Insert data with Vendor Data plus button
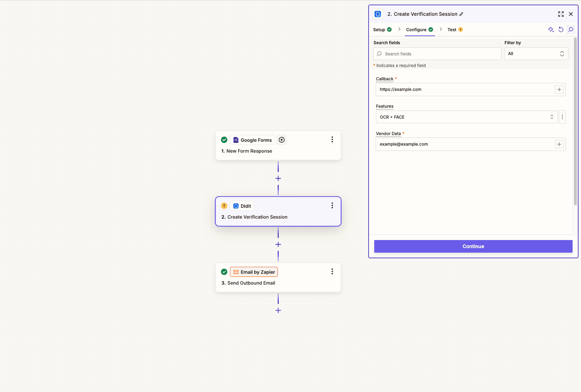 (559, 144)
